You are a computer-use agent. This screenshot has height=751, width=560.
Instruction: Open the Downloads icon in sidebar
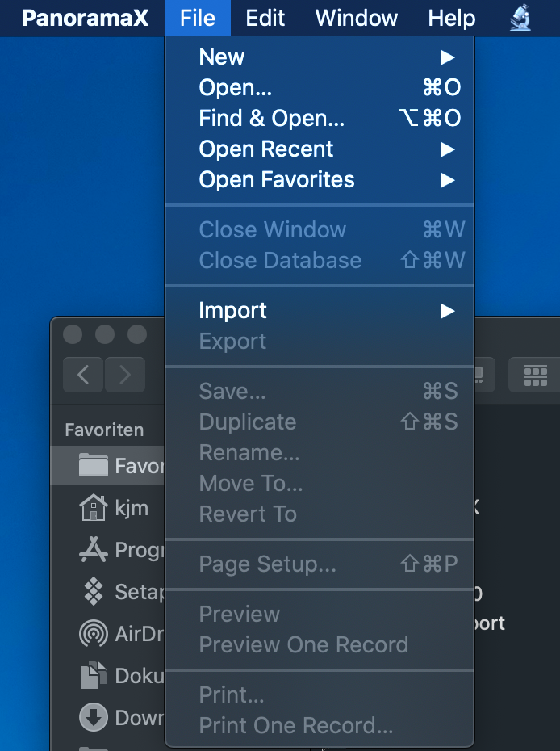coord(94,717)
